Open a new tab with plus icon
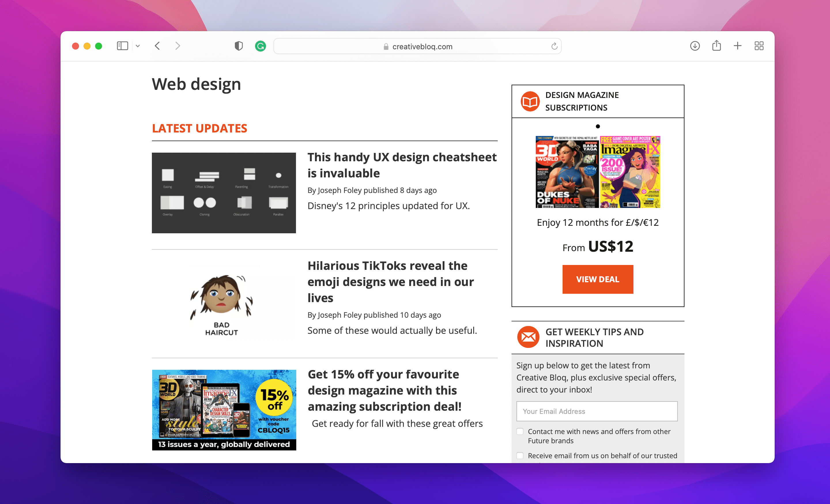 [737, 46]
